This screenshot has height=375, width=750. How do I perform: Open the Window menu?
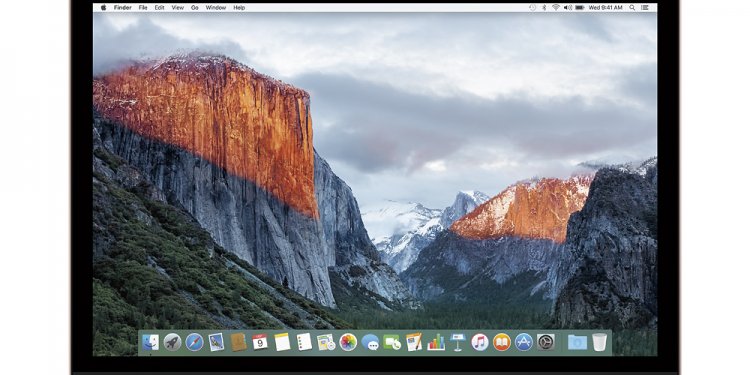click(216, 8)
